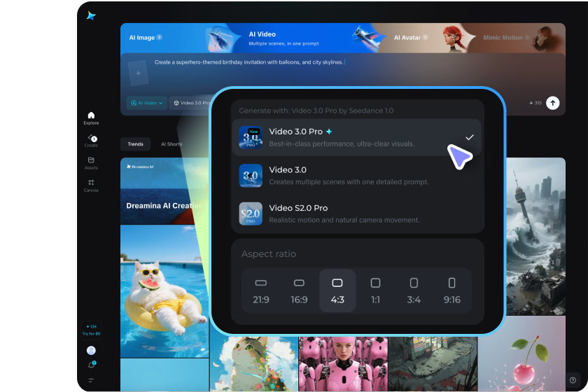Choose 9:16 aspect ratio

(452, 290)
